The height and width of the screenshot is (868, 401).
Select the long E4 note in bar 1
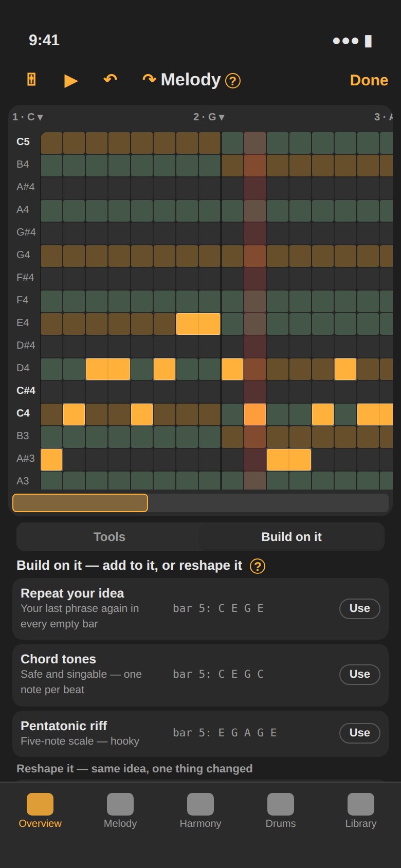click(198, 324)
